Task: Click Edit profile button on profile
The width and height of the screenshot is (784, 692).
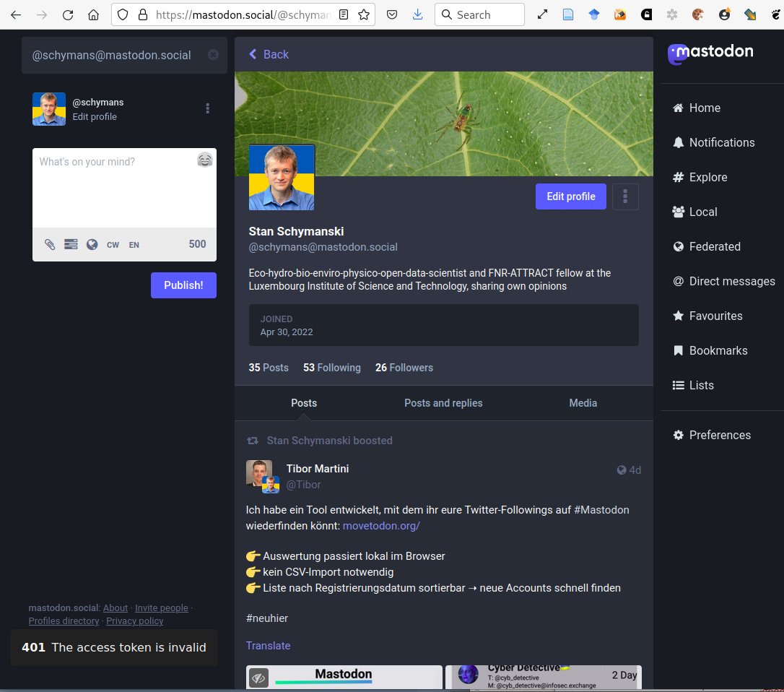Action: point(570,196)
